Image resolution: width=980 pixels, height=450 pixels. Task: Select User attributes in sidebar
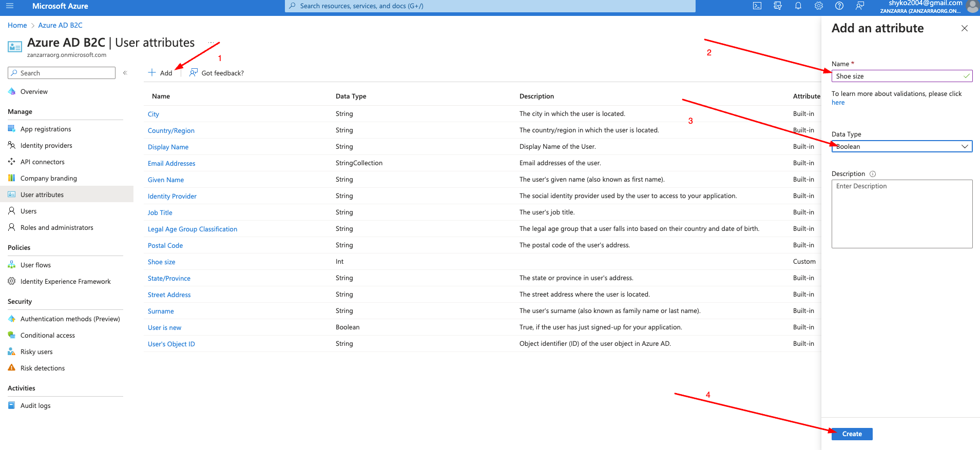coord(67,194)
